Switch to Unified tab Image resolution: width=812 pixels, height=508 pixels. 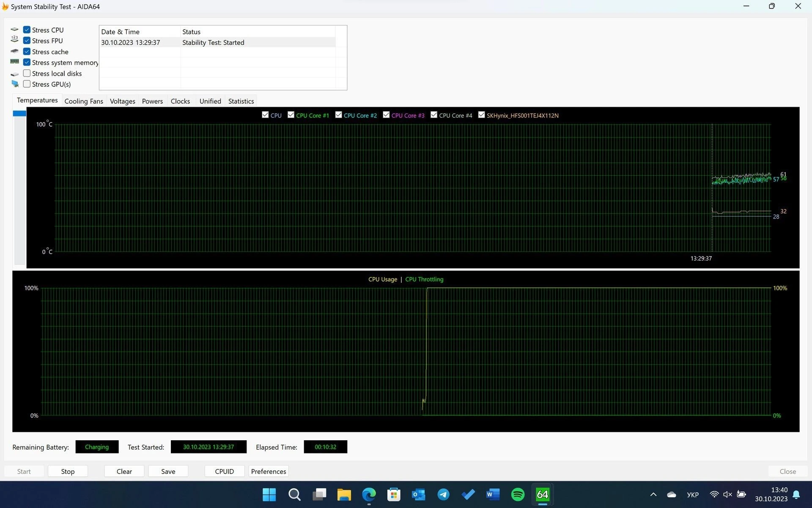[210, 101]
